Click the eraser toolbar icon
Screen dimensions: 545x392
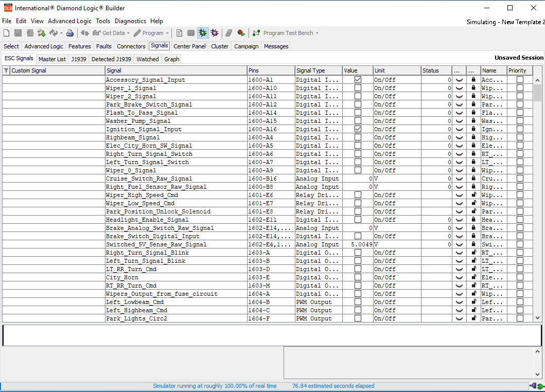click(229, 33)
